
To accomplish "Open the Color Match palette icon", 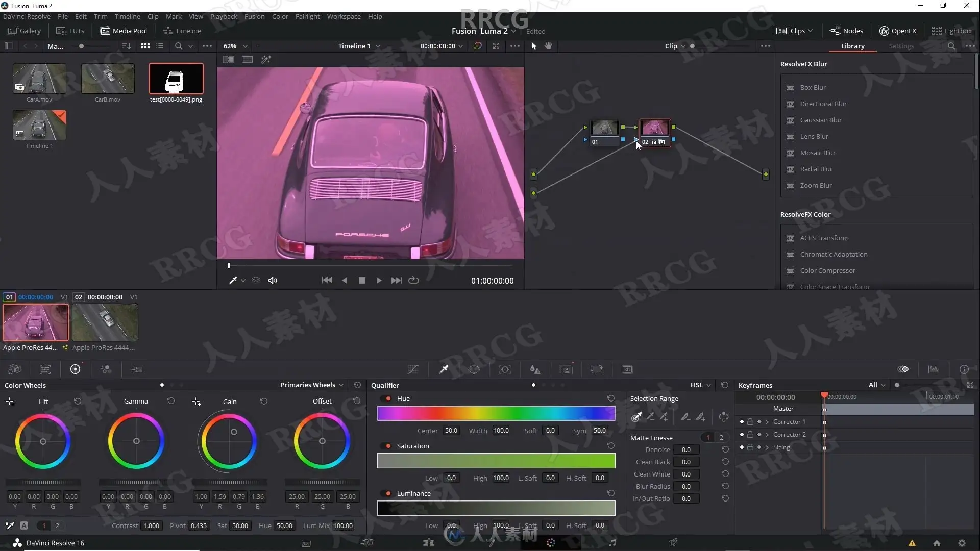I will 45,369.
